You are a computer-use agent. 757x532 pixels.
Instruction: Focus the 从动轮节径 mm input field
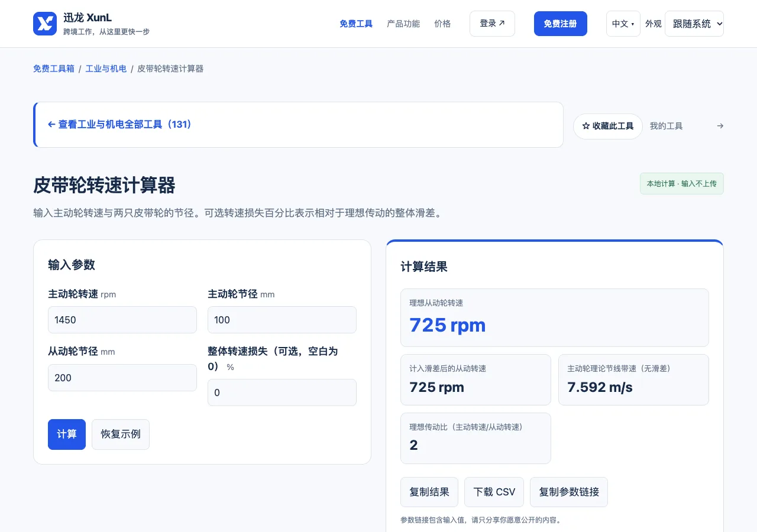122,378
